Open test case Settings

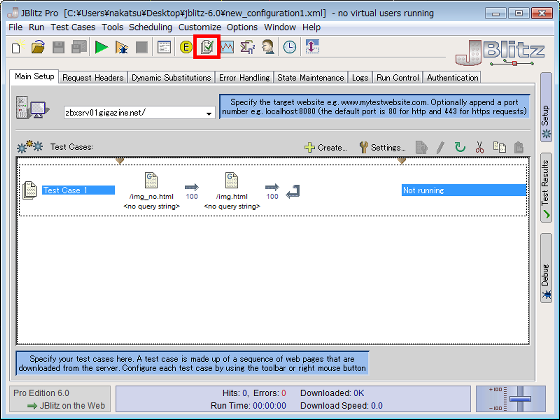click(x=382, y=147)
